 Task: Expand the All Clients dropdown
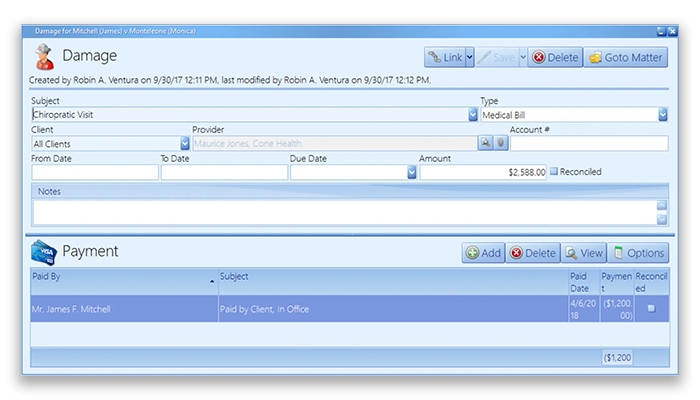[x=185, y=143]
